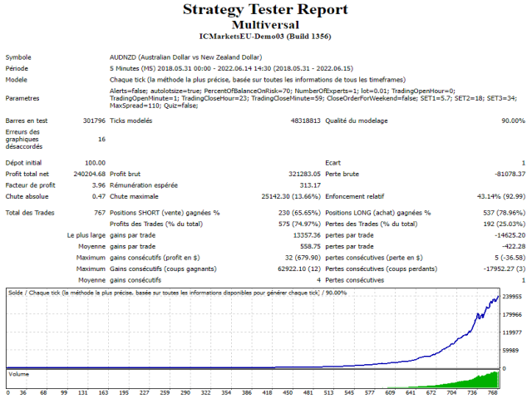532x399 pixels.
Task: Click the loss trades value 192 (25.03%)
Action: [x=505, y=224]
